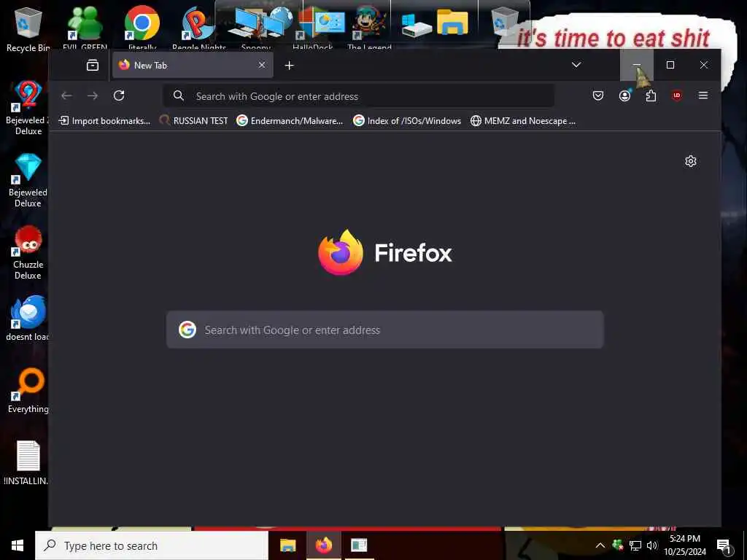Click the taskbar 'Type here to search' box
This screenshot has width=747, height=560.
tap(152, 545)
